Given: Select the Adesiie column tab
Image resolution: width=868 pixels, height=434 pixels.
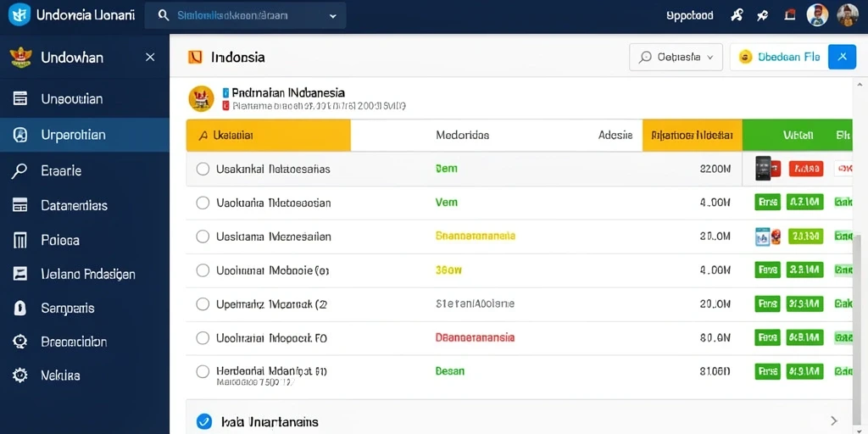Looking at the screenshot, I should [615, 135].
